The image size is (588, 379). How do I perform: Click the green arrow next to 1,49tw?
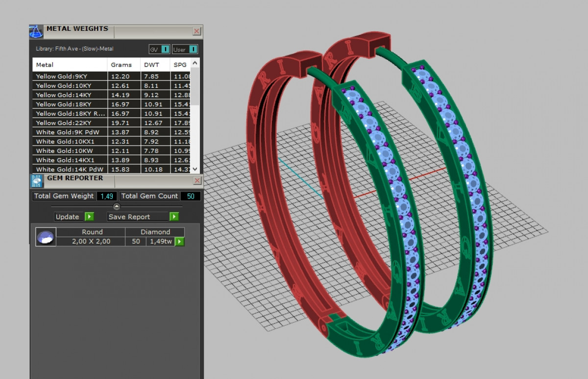[180, 241]
